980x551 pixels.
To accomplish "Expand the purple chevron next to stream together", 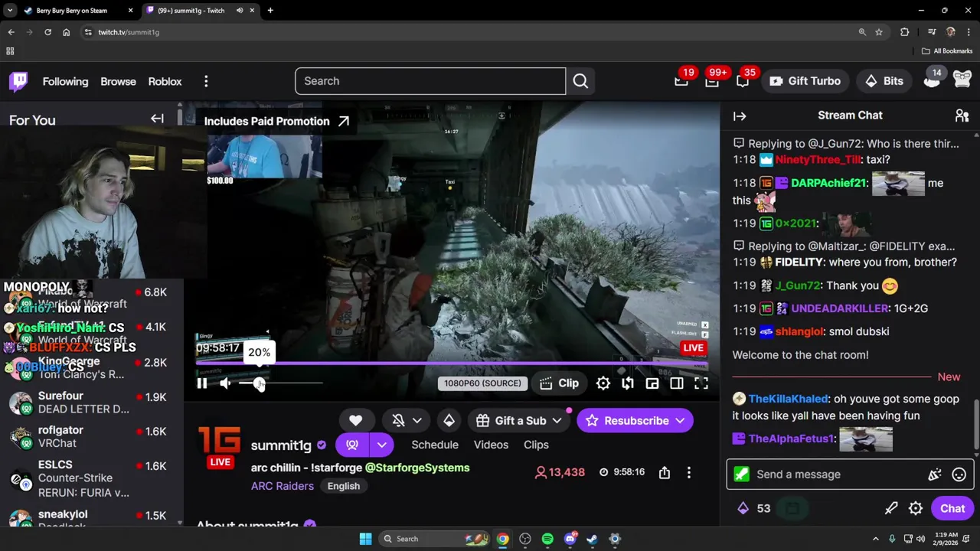I will 382,445.
